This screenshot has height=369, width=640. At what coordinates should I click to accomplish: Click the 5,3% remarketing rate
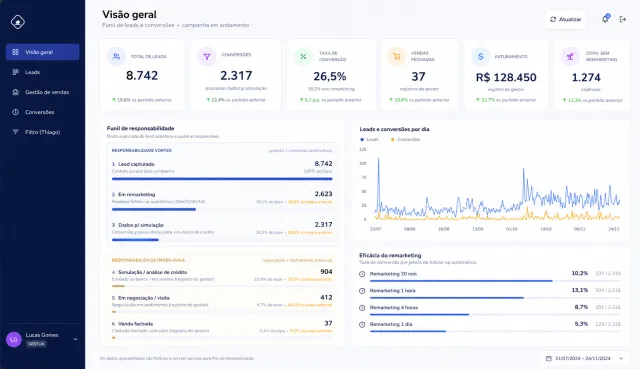[581, 324]
